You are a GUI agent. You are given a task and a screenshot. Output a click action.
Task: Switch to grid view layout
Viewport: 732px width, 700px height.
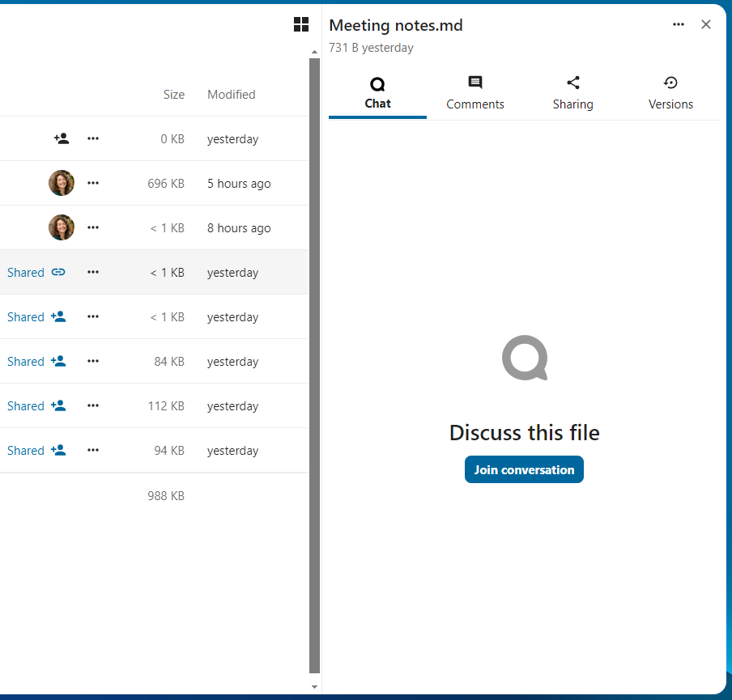[301, 24]
